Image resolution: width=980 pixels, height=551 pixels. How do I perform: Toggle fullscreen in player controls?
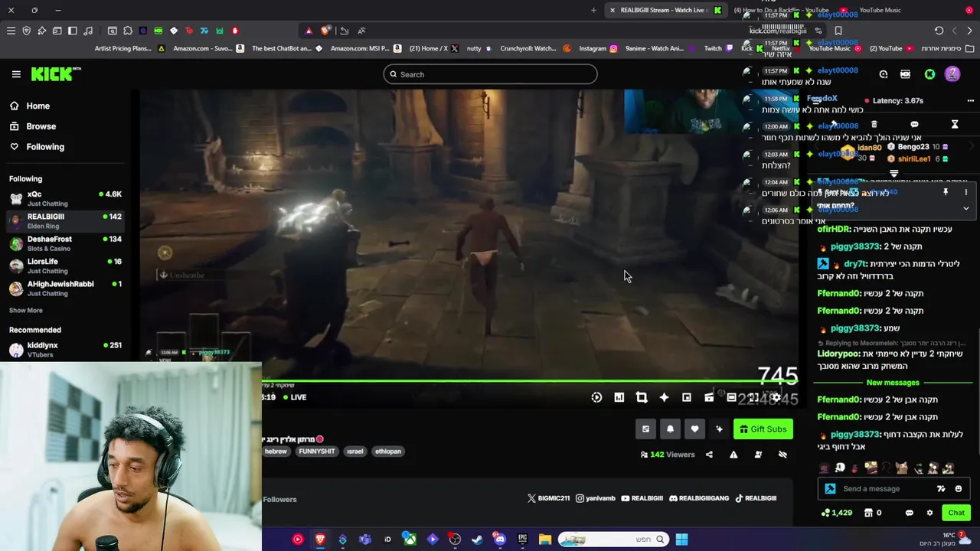(x=753, y=397)
